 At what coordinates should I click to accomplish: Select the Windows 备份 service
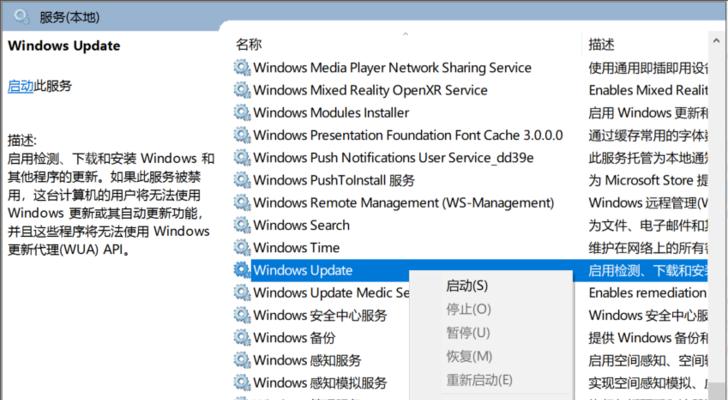pyautogui.click(x=294, y=338)
